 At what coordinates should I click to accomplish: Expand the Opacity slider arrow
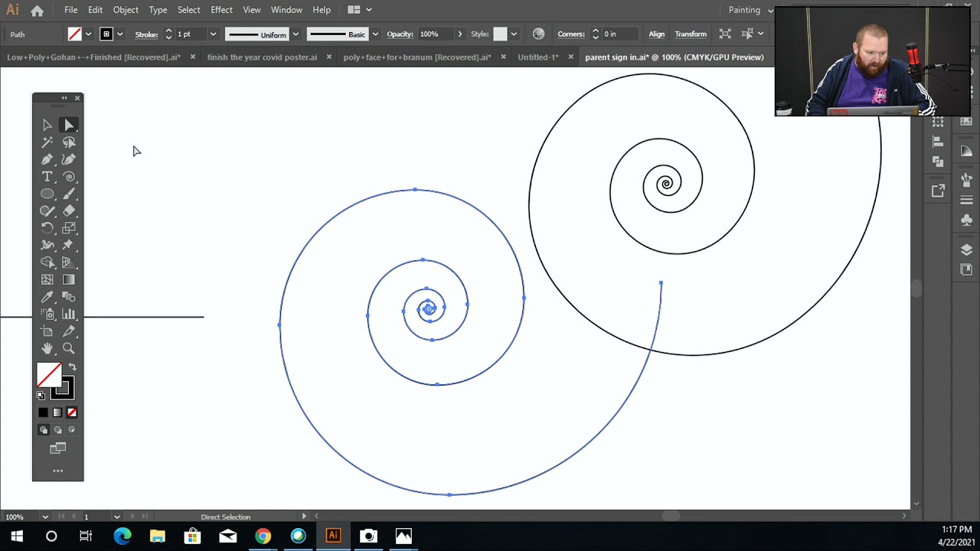459,34
